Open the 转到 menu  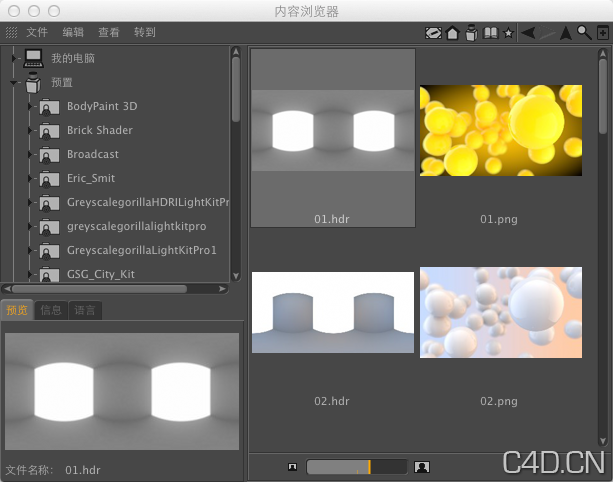(145, 32)
